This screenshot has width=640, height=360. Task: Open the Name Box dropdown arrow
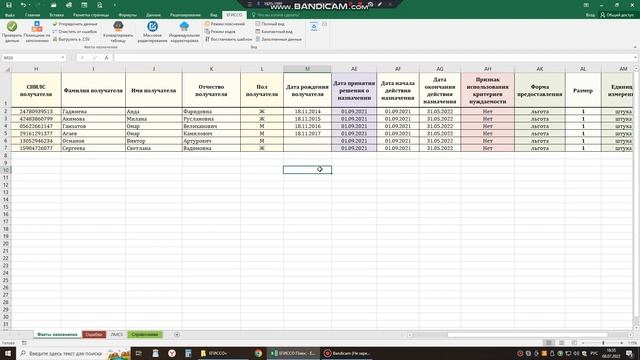[x=62, y=58]
